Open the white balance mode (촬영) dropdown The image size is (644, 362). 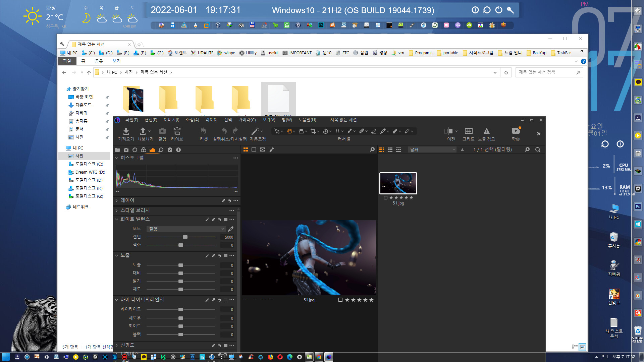tap(186, 229)
